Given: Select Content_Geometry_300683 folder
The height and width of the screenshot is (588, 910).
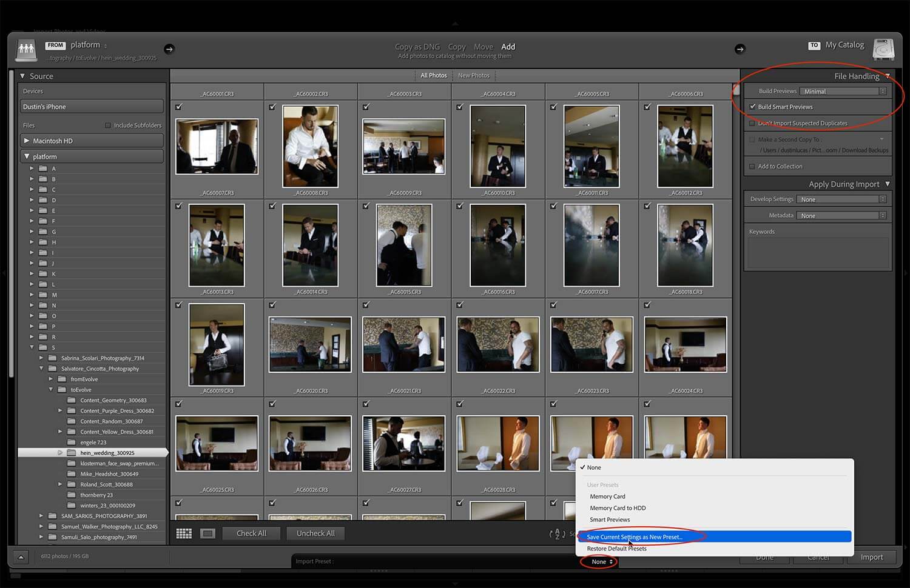Looking at the screenshot, I should pos(113,401).
